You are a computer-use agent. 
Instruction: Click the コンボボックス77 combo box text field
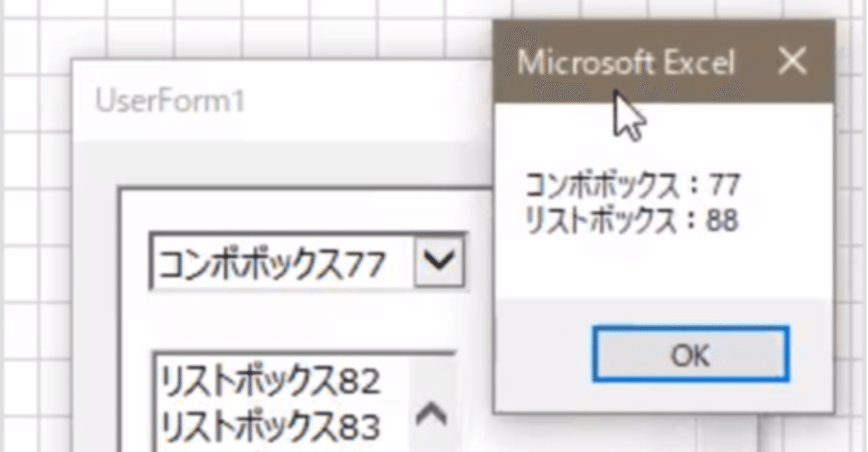tap(282, 262)
